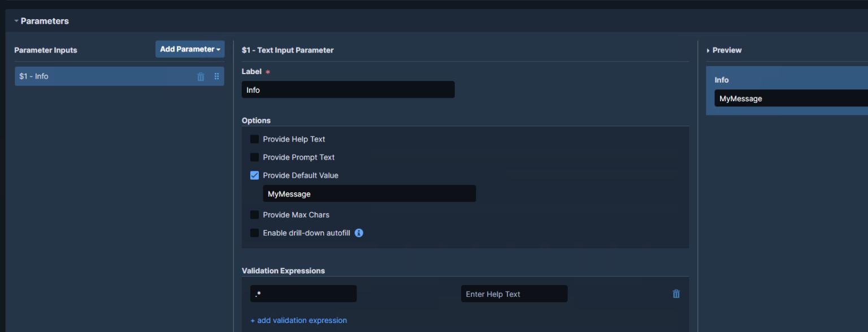Viewport: 868px width, 332px height.
Task: Collapse the Parameters section
Action: 16,21
